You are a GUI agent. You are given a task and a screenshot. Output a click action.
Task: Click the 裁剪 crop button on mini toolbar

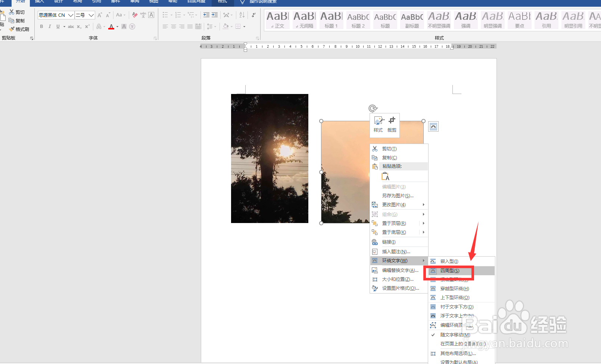pyautogui.click(x=392, y=125)
